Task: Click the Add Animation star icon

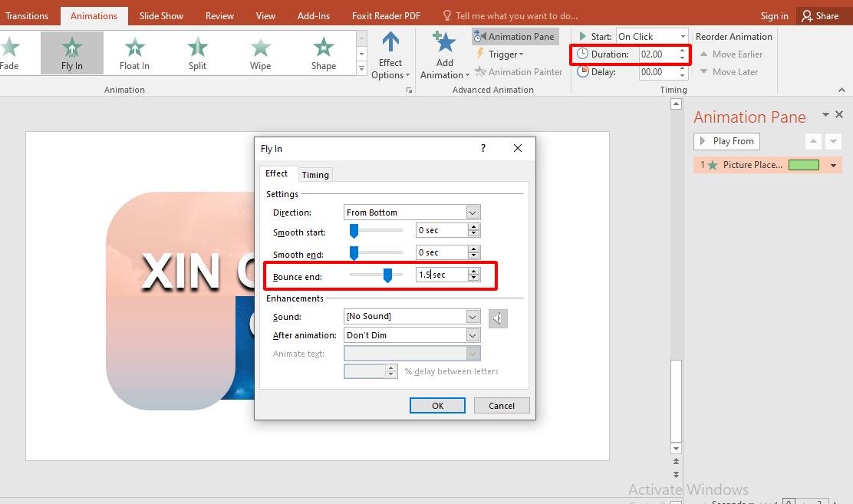Action: (444, 43)
